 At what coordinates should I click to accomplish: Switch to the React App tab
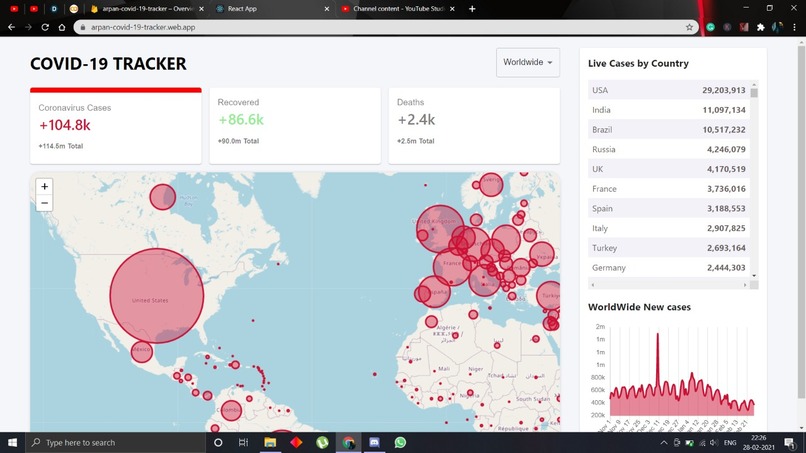(272, 9)
